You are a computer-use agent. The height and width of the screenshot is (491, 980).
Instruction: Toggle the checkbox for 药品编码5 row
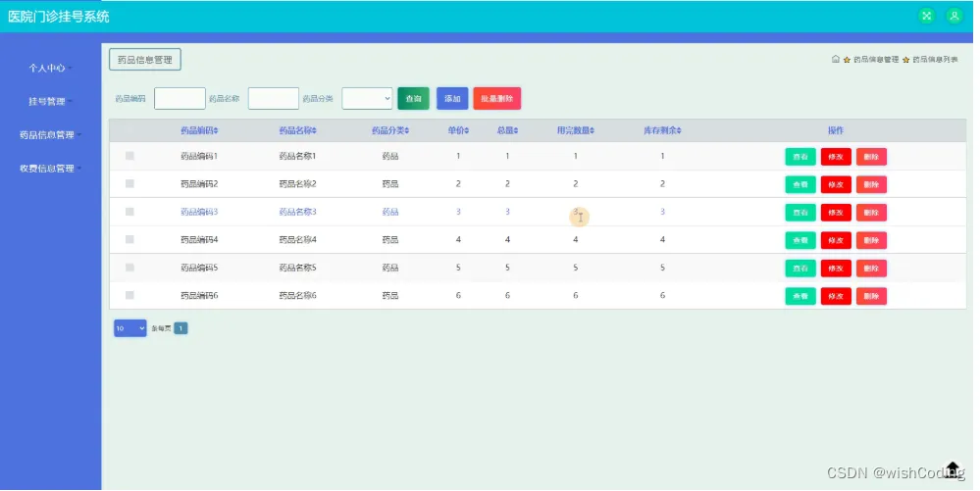click(129, 268)
